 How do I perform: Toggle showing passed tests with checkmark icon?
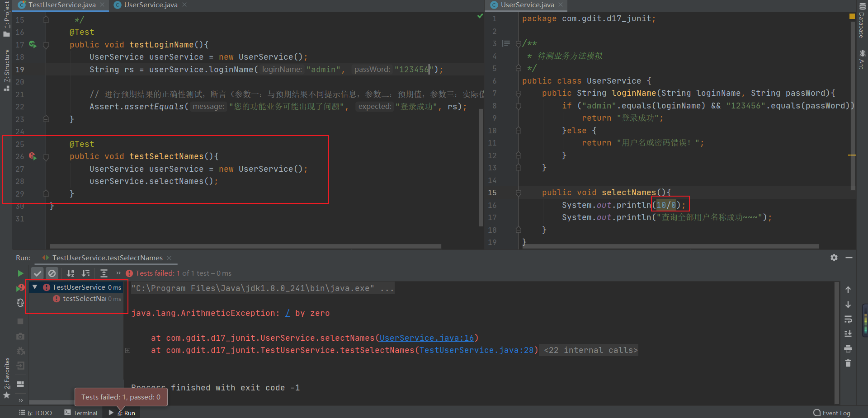pyautogui.click(x=38, y=273)
